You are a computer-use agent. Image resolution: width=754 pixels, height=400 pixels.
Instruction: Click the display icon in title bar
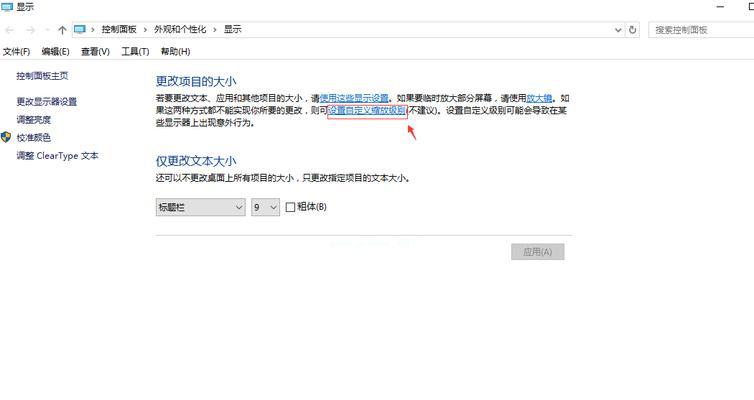pos(7,7)
